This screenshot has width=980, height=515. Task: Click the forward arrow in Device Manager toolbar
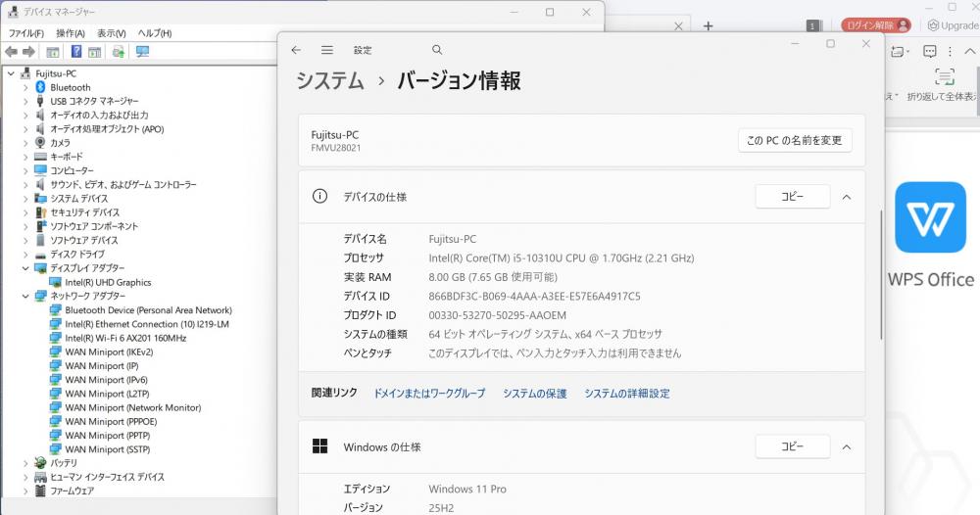click(x=28, y=52)
